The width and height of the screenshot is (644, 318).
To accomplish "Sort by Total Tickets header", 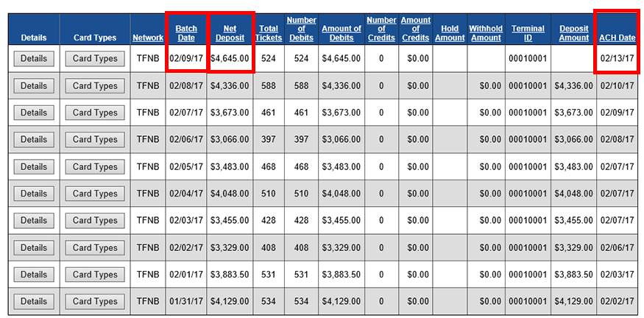I will 269,33.
